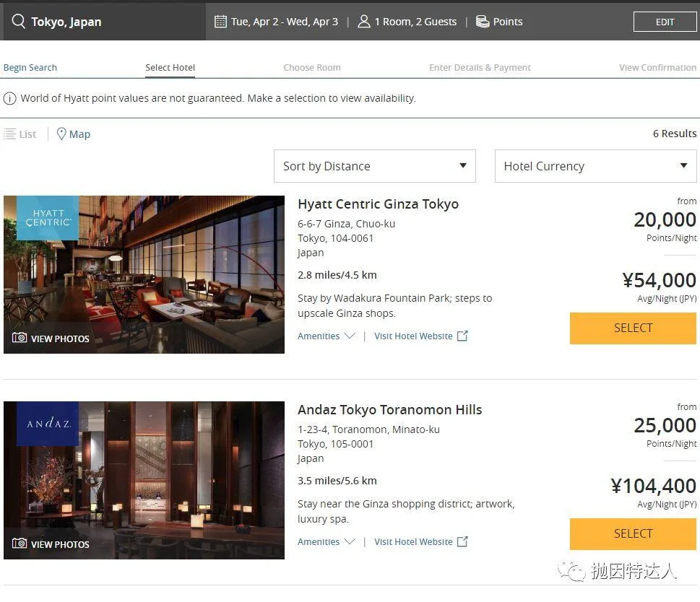Click the Points label in the search bar

click(508, 22)
